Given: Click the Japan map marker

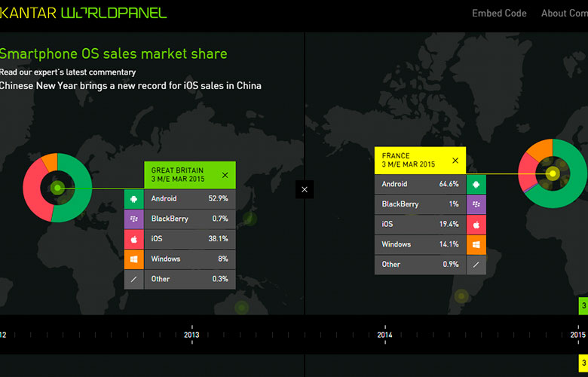Looking at the screenshot, I should coord(250,219).
